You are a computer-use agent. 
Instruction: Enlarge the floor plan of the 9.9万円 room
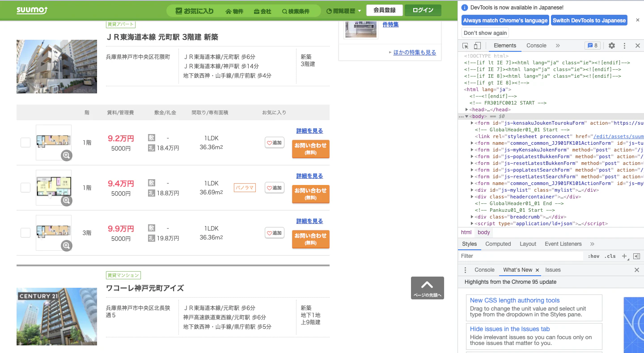coord(67,245)
